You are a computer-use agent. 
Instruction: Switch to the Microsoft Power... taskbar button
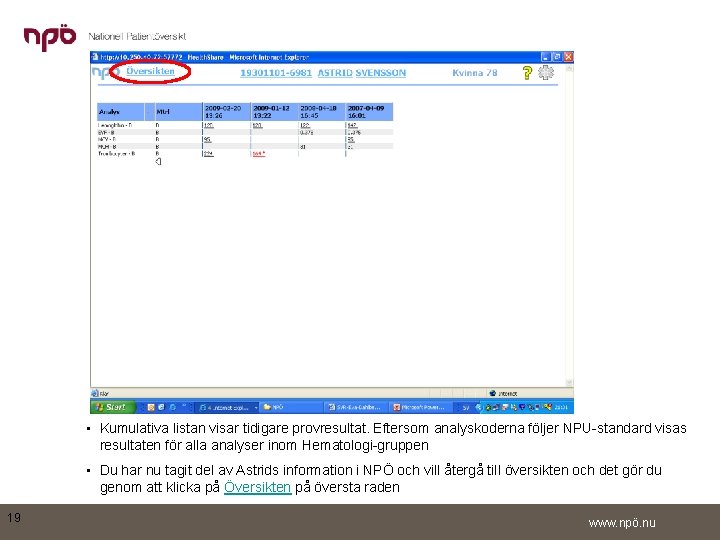point(422,407)
